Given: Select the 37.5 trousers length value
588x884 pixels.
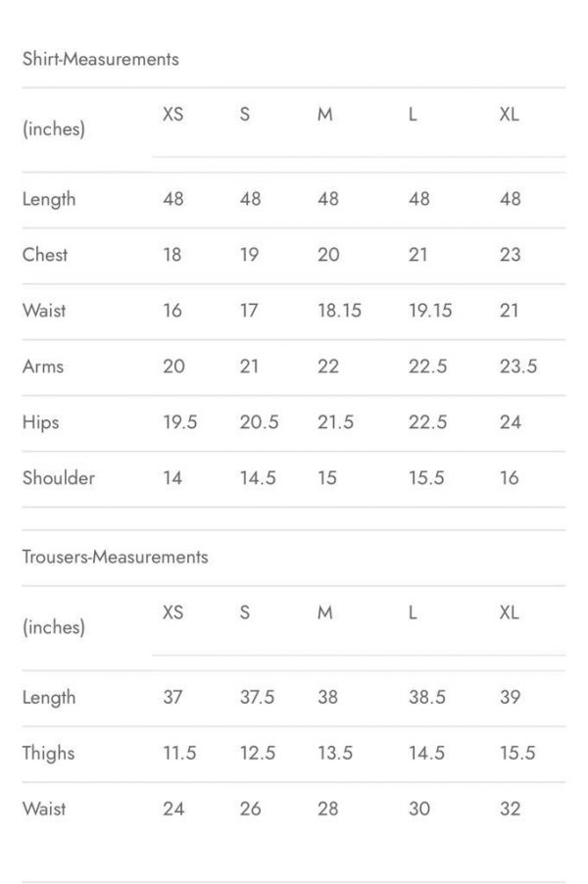Looking at the screenshot, I should [257, 697].
